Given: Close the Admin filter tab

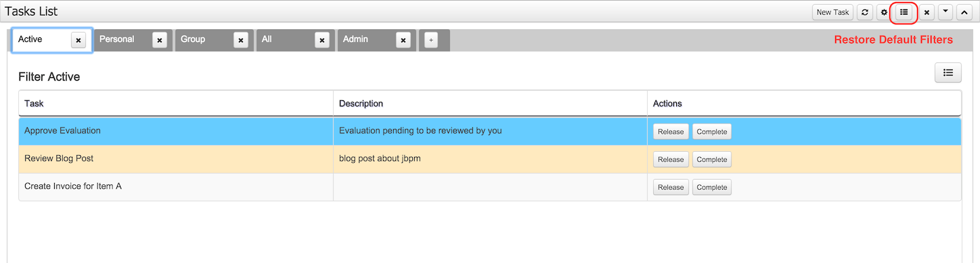Looking at the screenshot, I should [x=403, y=41].
